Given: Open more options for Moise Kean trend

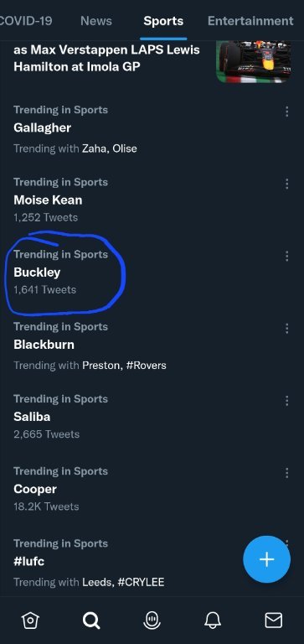Looking at the screenshot, I should [x=286, y=184].
